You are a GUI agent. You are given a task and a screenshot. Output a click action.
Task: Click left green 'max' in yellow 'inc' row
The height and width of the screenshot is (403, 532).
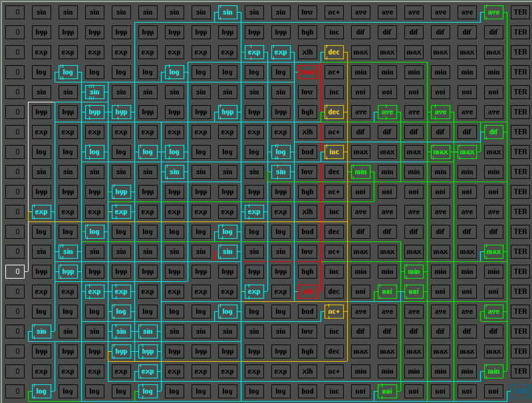[x=440, y=152]
